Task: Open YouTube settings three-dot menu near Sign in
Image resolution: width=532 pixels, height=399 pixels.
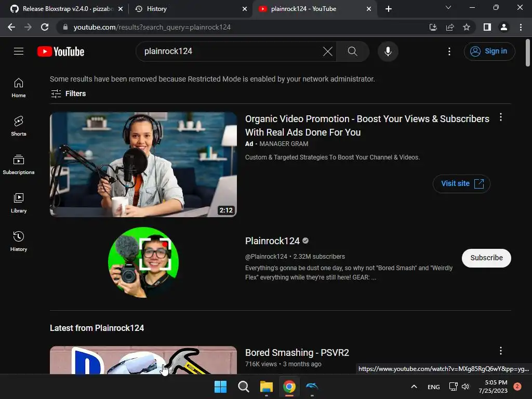Action: tap(449, 51)
